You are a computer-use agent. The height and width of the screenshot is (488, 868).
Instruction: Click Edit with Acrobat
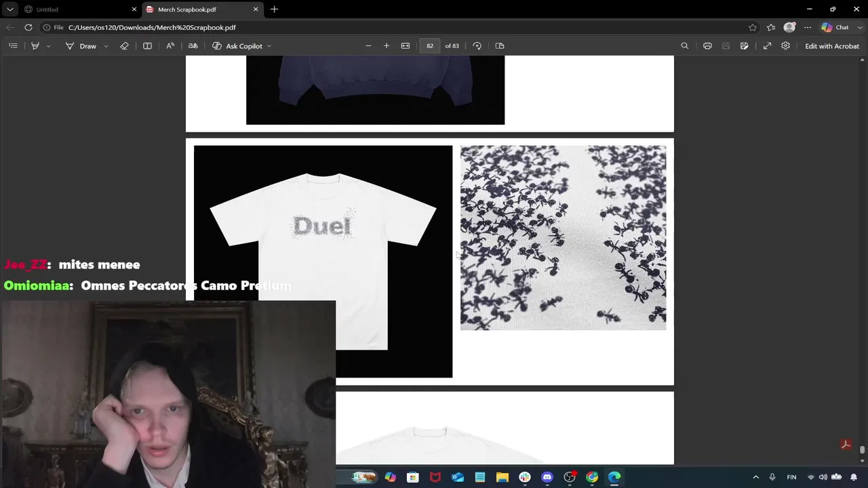832,46
